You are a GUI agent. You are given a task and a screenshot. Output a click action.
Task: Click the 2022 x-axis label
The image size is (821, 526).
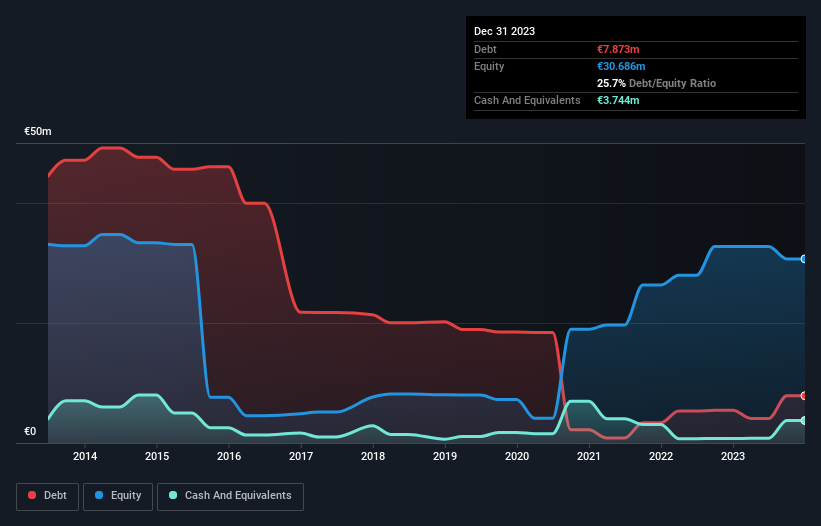tap(661, 456)
